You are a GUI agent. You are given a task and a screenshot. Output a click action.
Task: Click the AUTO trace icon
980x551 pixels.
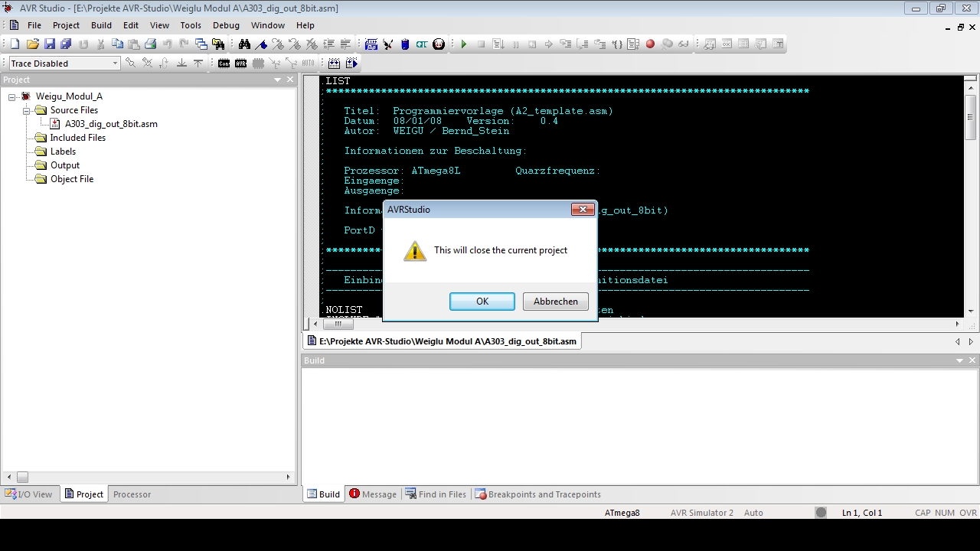pos(308,64)
